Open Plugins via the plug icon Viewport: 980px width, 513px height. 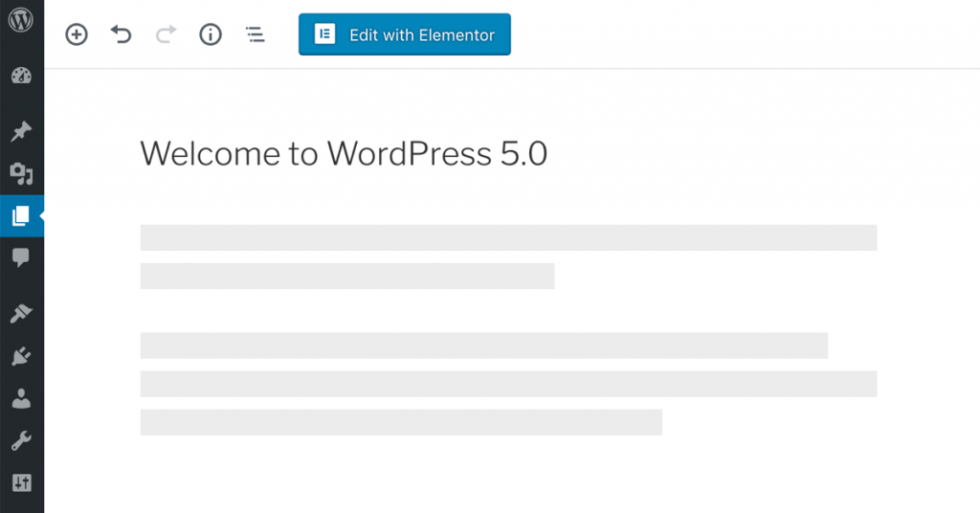[21, 356]
